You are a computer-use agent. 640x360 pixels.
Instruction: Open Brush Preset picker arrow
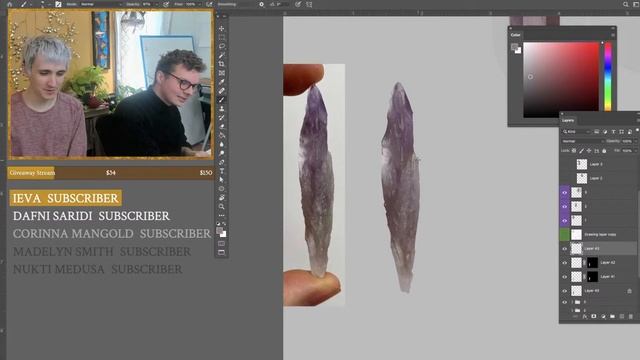click(x=49, y=4)
